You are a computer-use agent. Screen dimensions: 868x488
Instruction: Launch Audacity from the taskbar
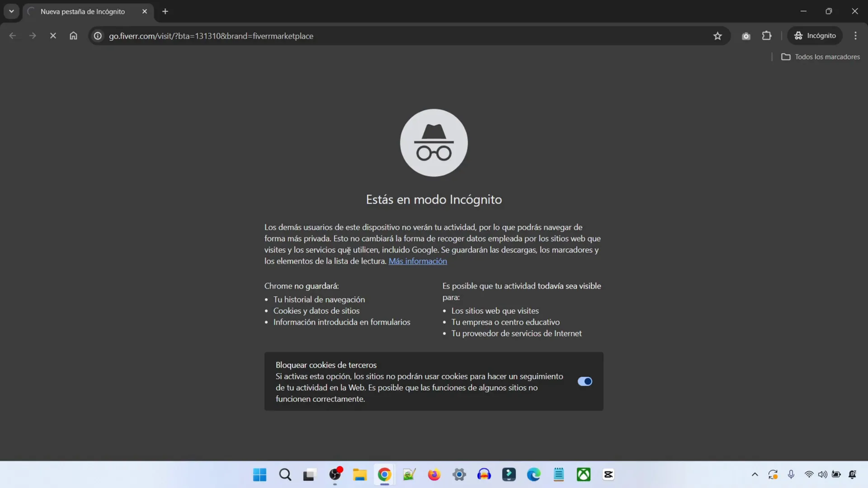click(x=484, y=474)
